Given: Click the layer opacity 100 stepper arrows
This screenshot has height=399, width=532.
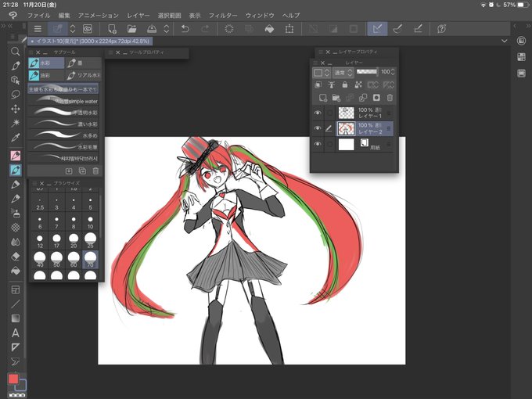Looking at the screenshot, I should point(393,72).
